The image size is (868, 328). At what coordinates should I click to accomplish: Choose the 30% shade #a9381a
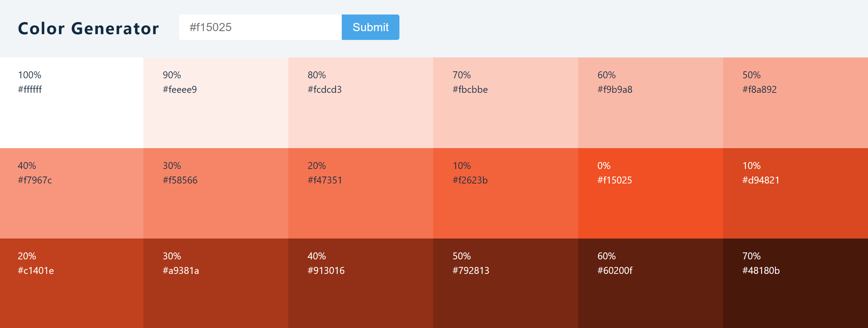coord(216,284)
